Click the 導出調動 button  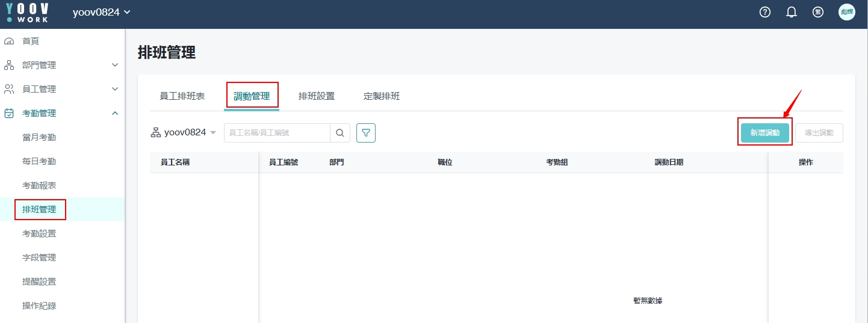(819, 133)
